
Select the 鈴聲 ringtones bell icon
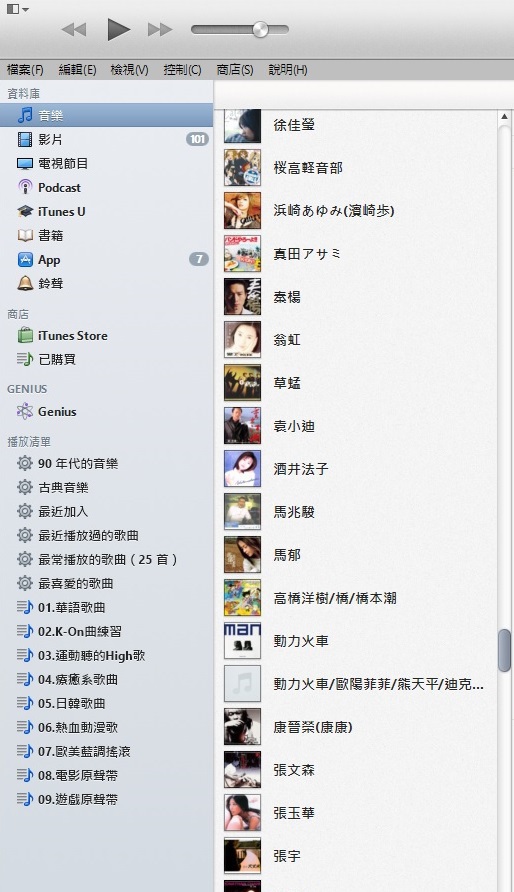coord(25,283)
